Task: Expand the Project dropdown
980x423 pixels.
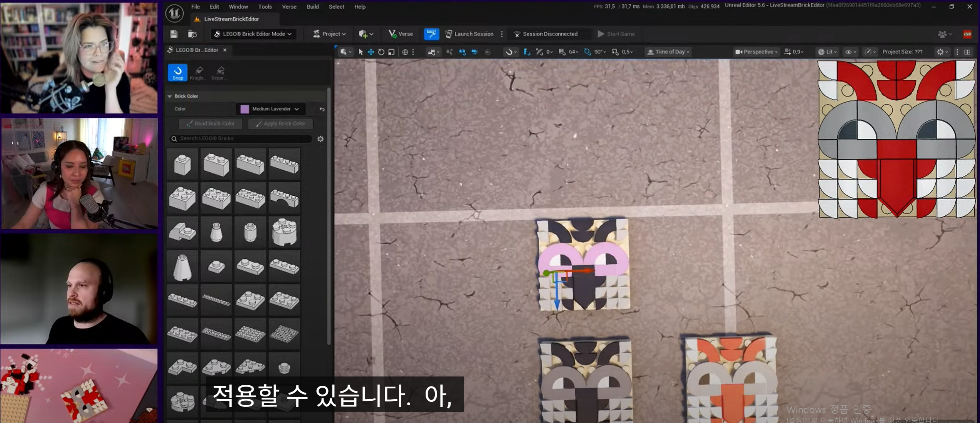Action: [329, 34]
